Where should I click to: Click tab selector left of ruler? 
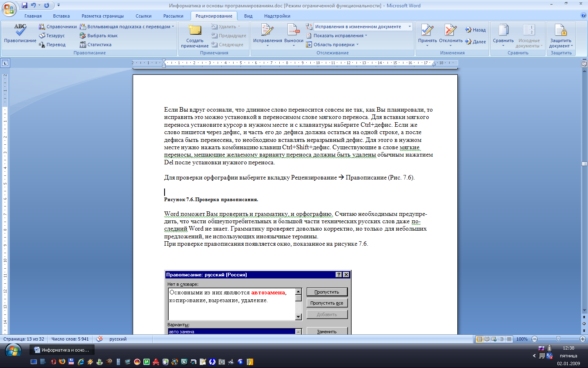coord(5,63)
